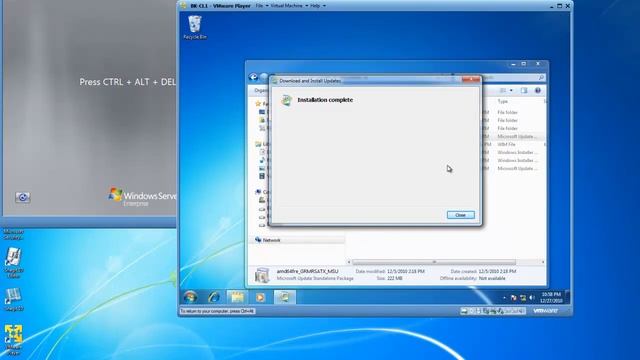The height and width of the screenshot is (360, 640).
Task: Toggle the preview pane button in Explorer
Action: pyautogui.click(x=524, y=91)
